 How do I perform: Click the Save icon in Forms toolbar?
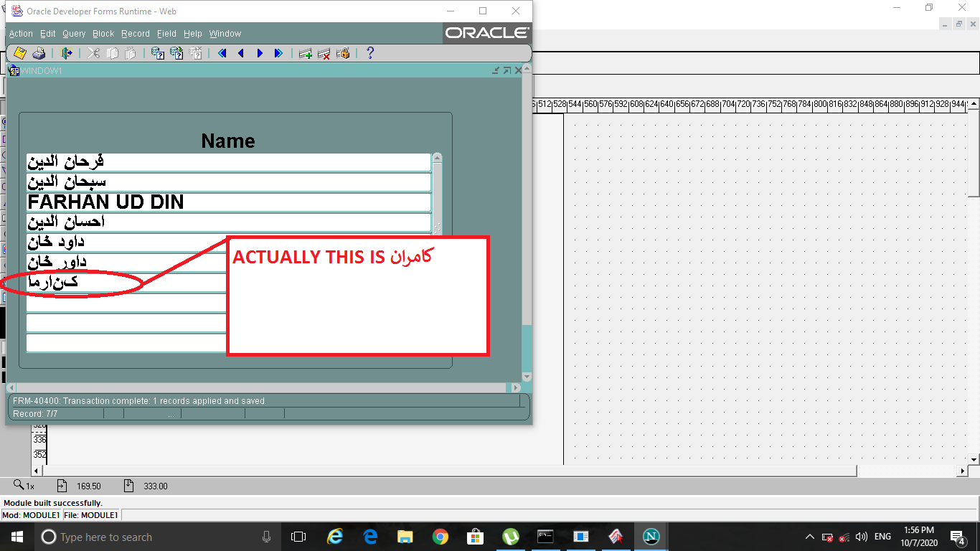20,53
